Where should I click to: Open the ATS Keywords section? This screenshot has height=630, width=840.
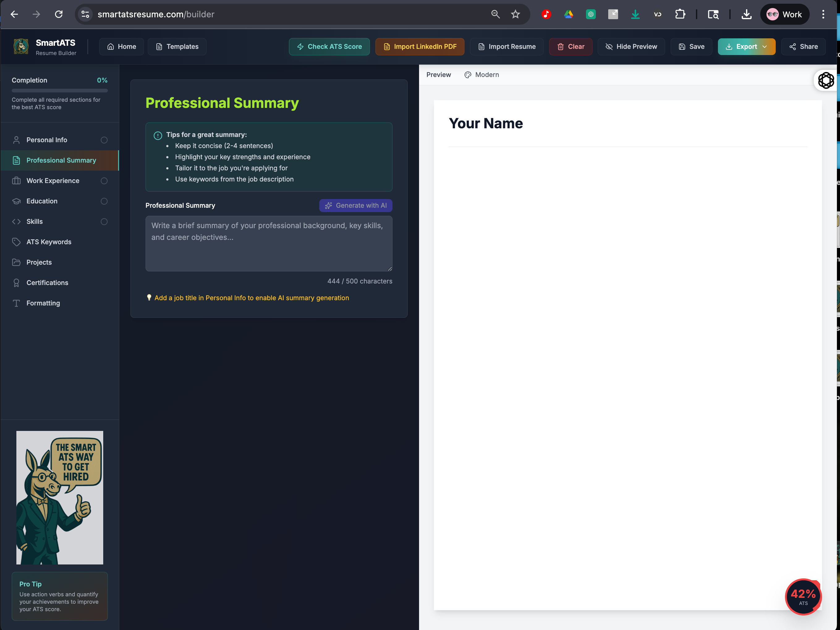tap(49, 242)
